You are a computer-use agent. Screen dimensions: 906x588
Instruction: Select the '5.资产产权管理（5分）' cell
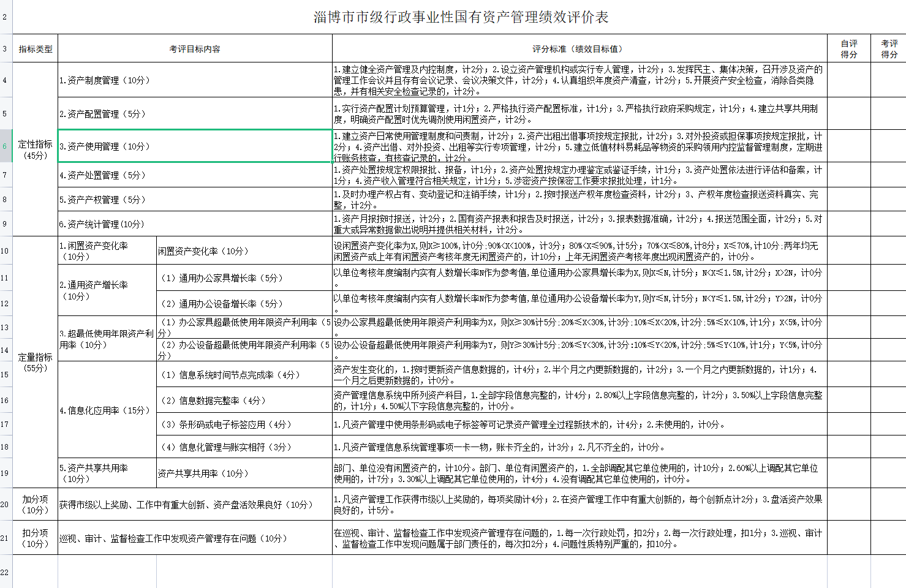click(x=195, y=199)
